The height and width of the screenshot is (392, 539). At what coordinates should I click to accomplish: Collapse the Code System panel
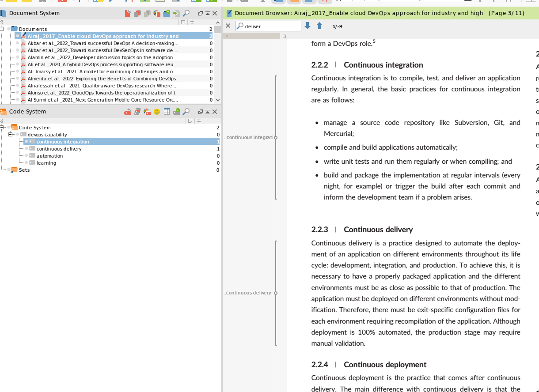pyautogui.click(x=208, y=112)
